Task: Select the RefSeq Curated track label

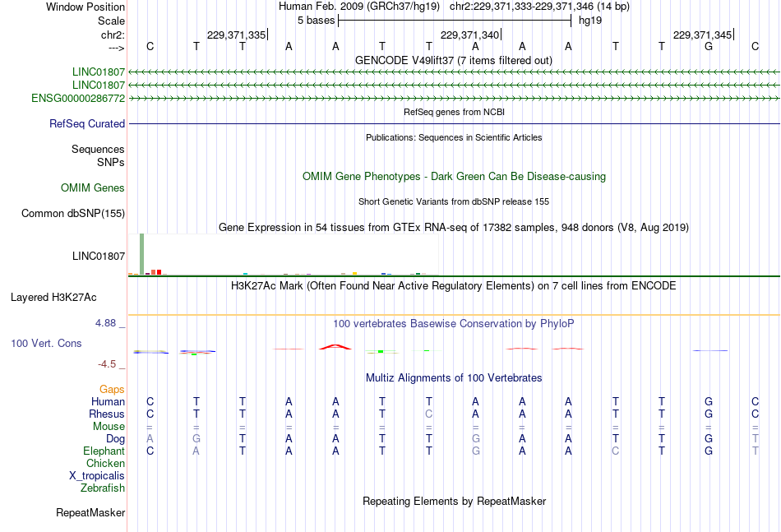Action: (87, 123)
